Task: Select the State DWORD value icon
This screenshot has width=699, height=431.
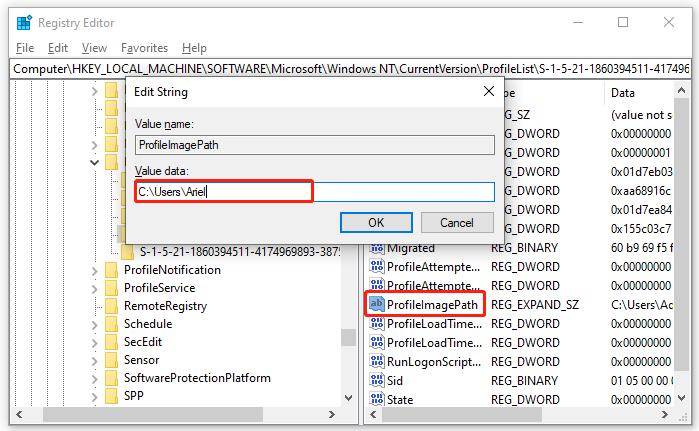Action: 377,399
